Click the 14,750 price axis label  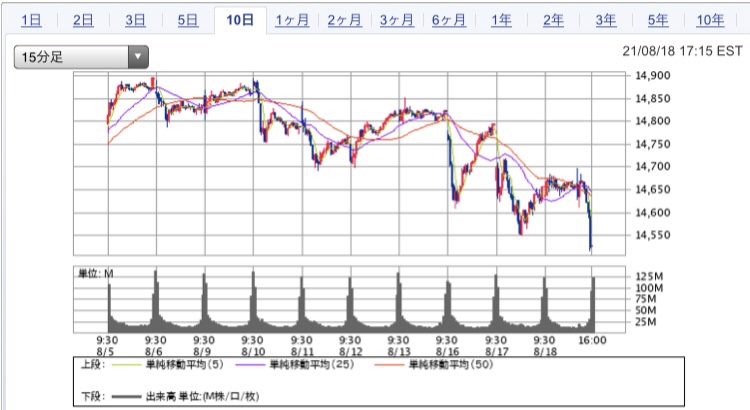[652, 144]
